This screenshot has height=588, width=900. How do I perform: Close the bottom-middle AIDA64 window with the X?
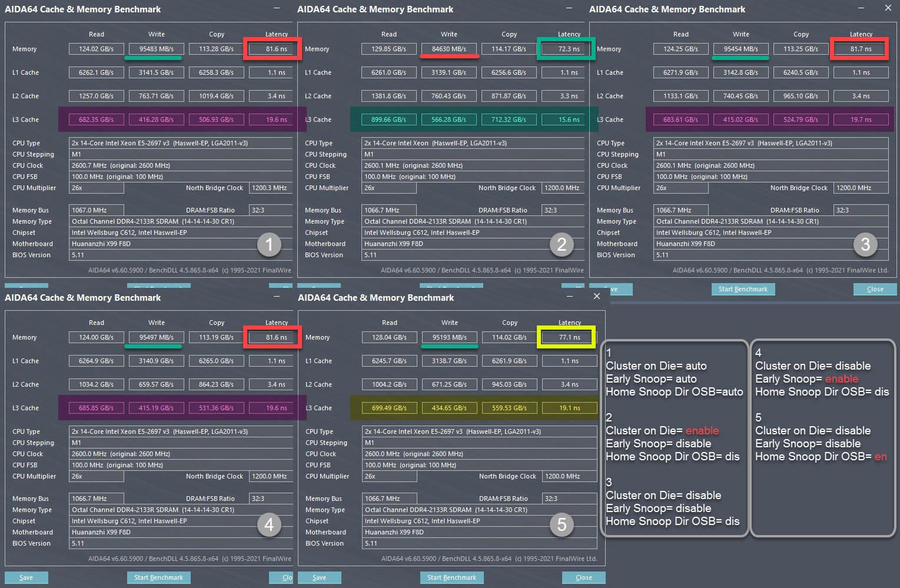tap(597, 296)
